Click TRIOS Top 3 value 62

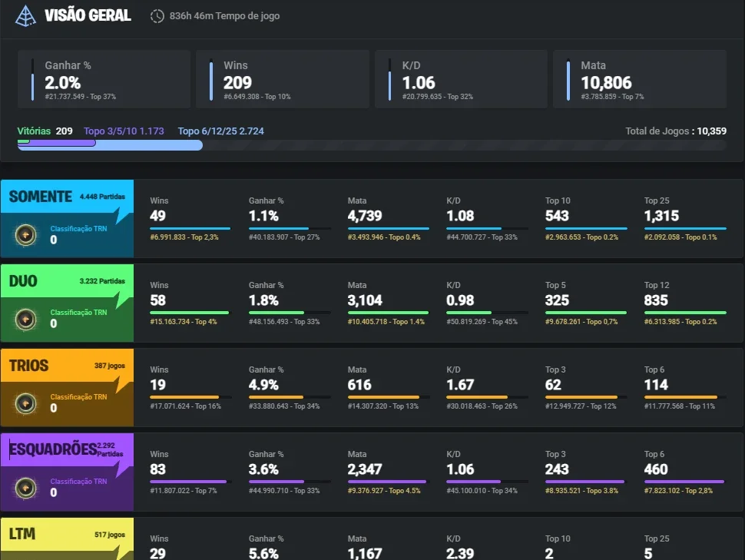[554, 385]
